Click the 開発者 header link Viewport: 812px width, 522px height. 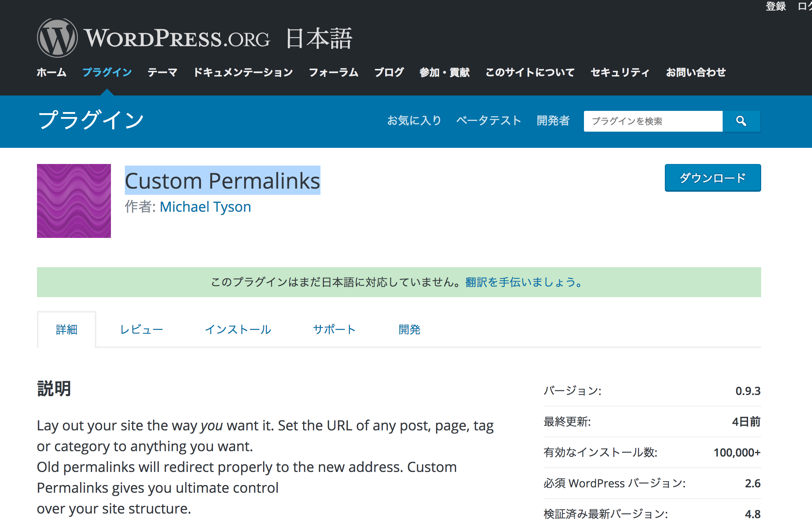tap(553, 120)
